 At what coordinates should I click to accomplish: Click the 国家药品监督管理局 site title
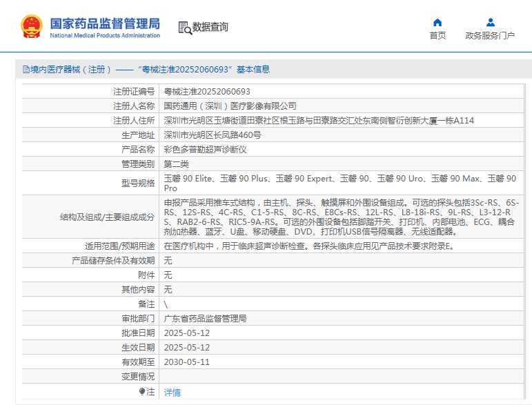click(x=105, y=21)
